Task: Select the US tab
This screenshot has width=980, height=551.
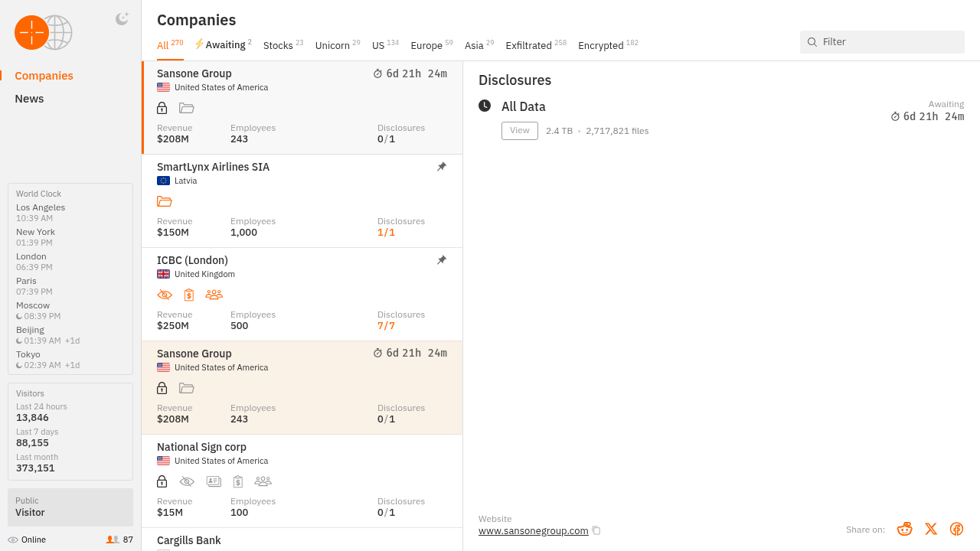Action: coord(385,45)
